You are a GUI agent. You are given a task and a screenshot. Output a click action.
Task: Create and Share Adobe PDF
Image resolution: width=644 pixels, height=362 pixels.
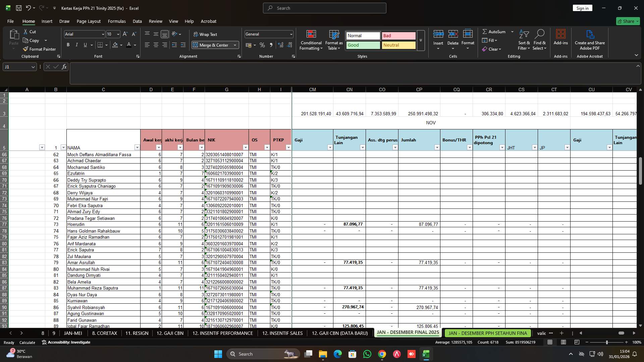[x=590, y=40]
